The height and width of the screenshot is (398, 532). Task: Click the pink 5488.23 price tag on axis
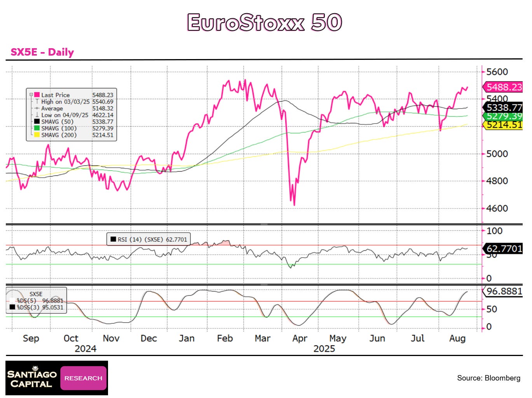[503, 87]
